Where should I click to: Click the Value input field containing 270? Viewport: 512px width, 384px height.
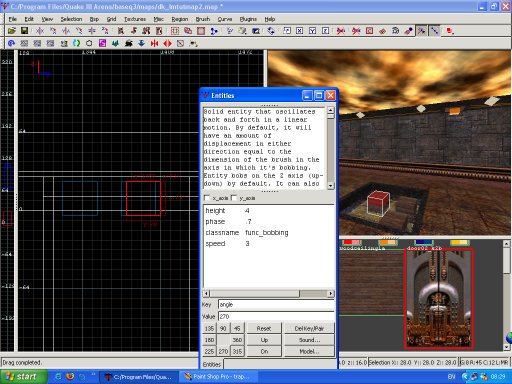point(276,316)
